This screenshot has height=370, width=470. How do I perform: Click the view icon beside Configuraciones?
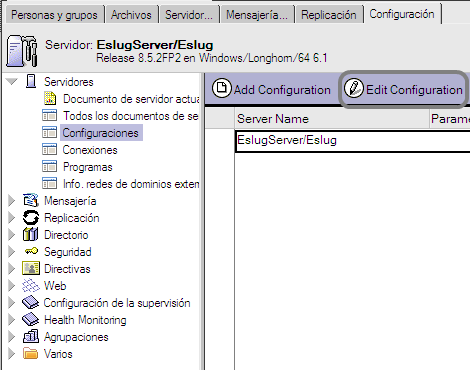[x=49, y=132]
